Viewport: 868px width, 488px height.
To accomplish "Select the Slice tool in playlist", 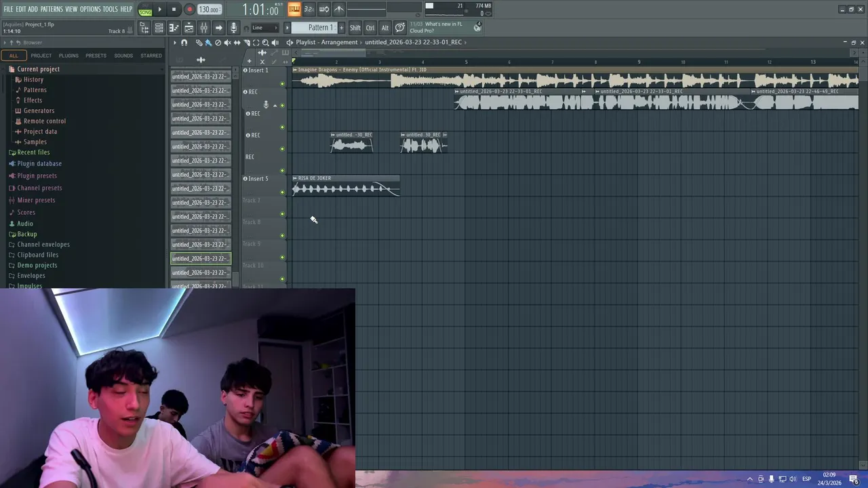I will coord(246,43).
